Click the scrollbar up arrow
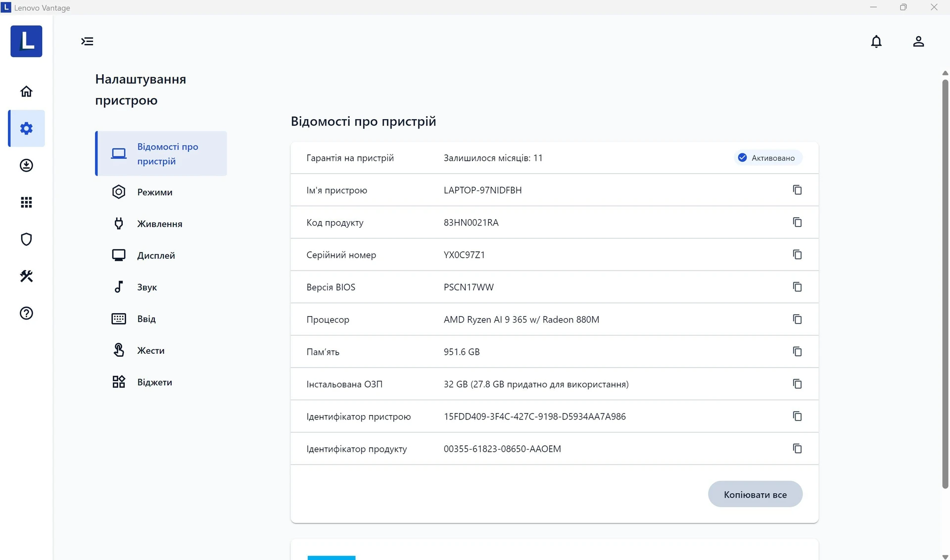This screenshot has height=560, width=950. coord(945,73)
